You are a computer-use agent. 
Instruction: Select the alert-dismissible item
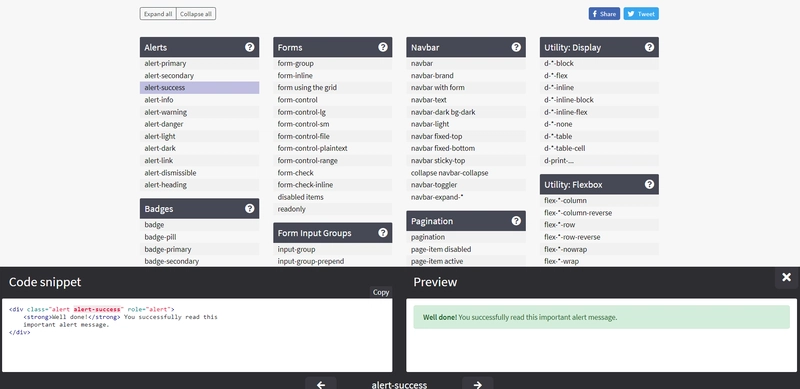point(199,173)
